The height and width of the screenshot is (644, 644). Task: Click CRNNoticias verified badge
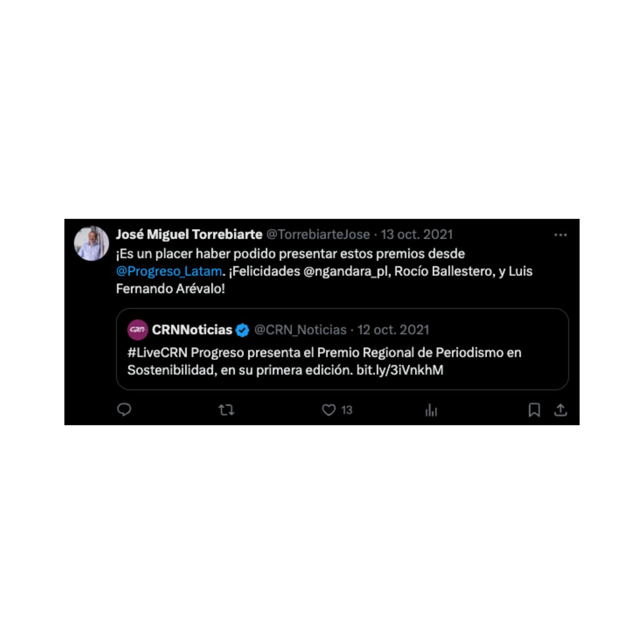242,330
